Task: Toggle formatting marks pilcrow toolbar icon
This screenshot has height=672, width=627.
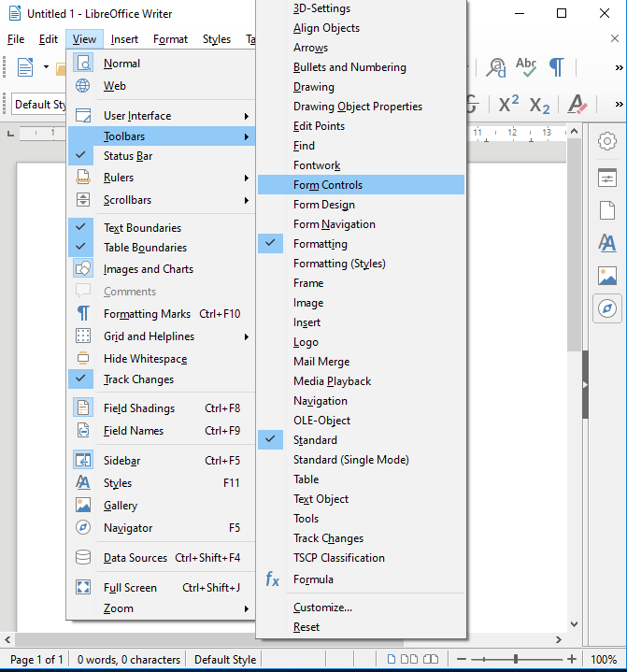Action: click(x=557, y=67)
